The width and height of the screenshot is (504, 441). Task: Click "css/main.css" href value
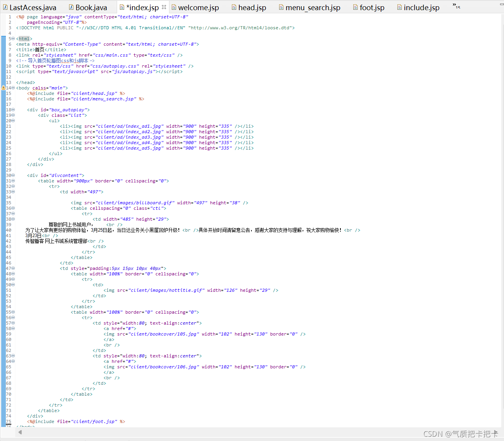[112, 55]
